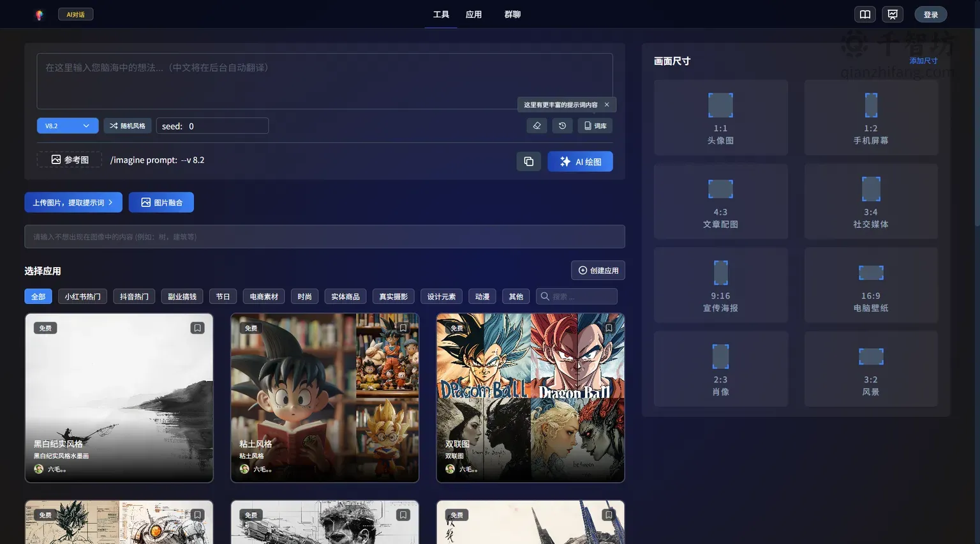Click 登录 login button
This screenshot has width=980, height=544.
pyautogui.click(x=931, y=15)
